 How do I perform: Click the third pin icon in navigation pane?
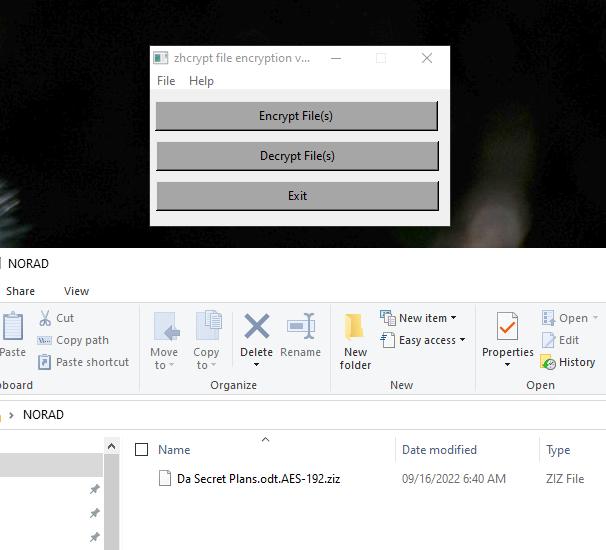point(95,537)
